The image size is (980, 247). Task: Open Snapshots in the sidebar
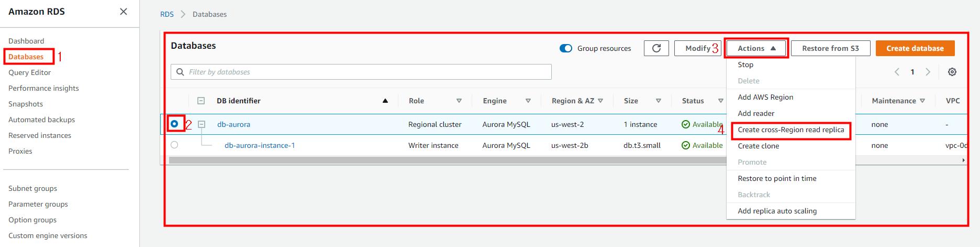tap(26, 104)
